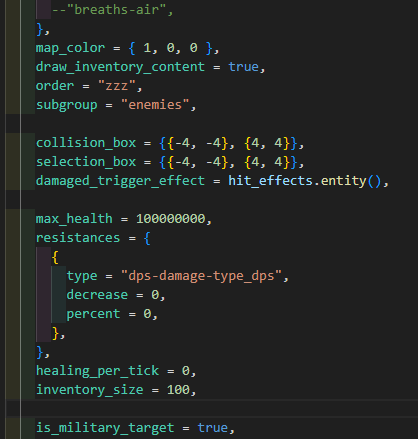Click the resistances opening blue brace
Image resolution: width=418 pixels, height=439 pixels.
(147, 238)
